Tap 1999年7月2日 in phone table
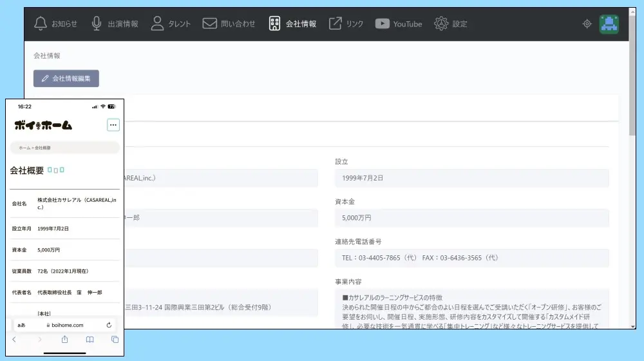 tap(53, 229)
